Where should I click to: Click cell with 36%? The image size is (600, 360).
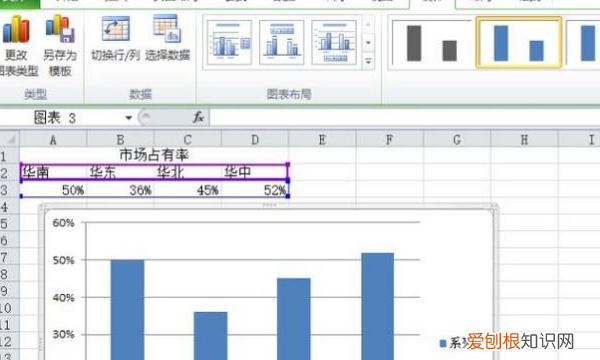click(x=121, y=189)
